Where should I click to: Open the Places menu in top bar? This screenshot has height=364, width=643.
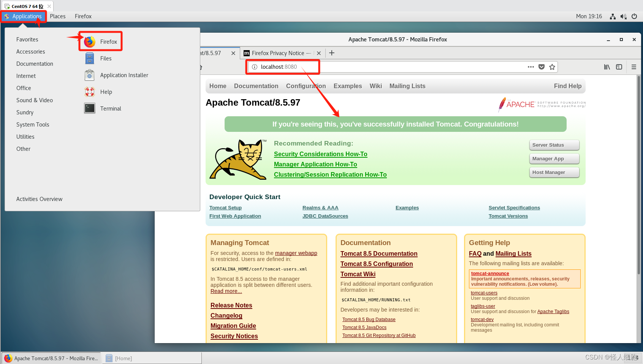[58, 16]
